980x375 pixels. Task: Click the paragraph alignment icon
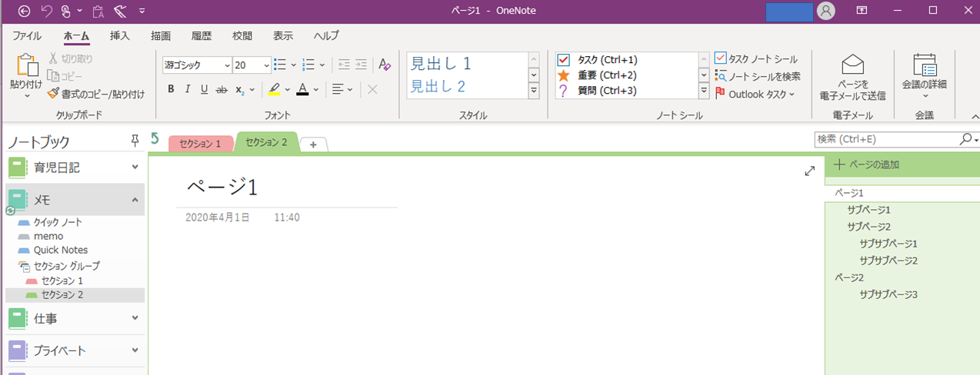click(338, 89)
